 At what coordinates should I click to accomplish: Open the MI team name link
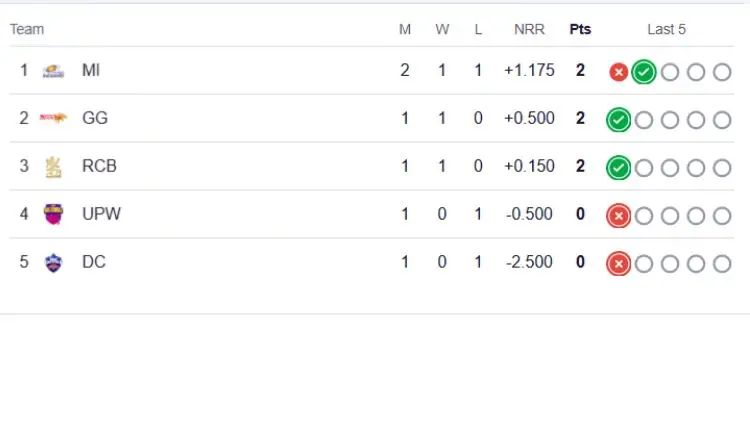[x=91, y=70]
